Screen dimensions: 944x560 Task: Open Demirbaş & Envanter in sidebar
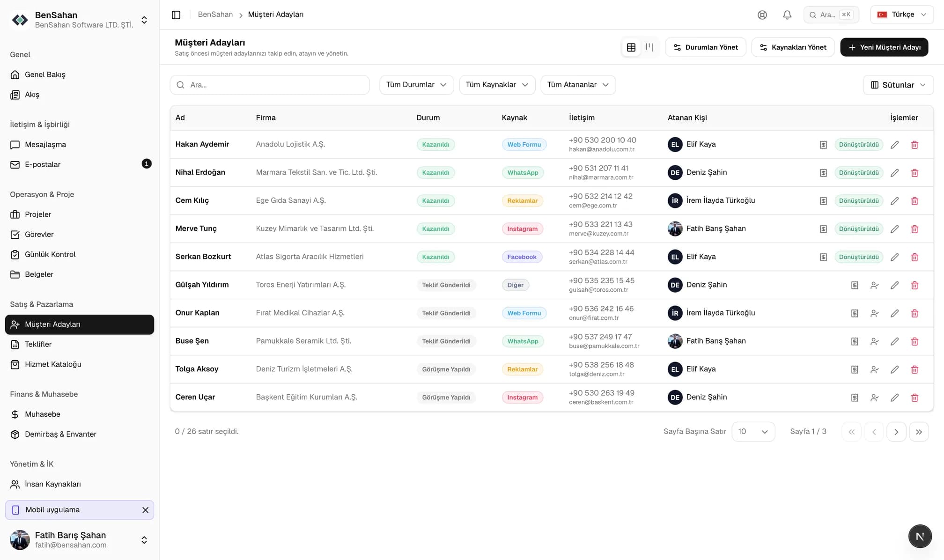[80, 434]
